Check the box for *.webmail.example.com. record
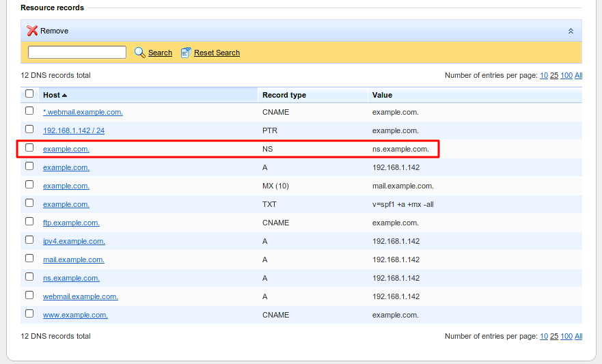This screenshot has height=364, width=602. click(x=29, y=111)
